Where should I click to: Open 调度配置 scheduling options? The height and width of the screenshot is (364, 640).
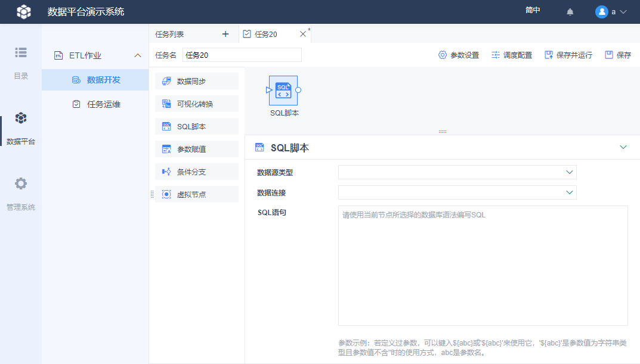(x=511, y=55)
